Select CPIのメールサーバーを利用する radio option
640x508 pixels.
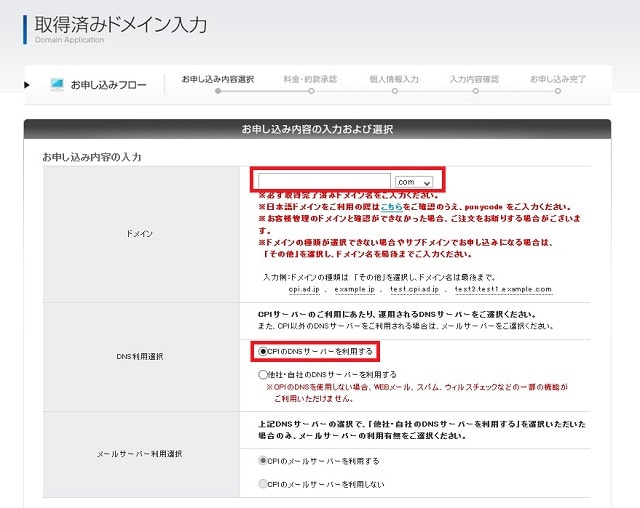(x=263, y=460)
